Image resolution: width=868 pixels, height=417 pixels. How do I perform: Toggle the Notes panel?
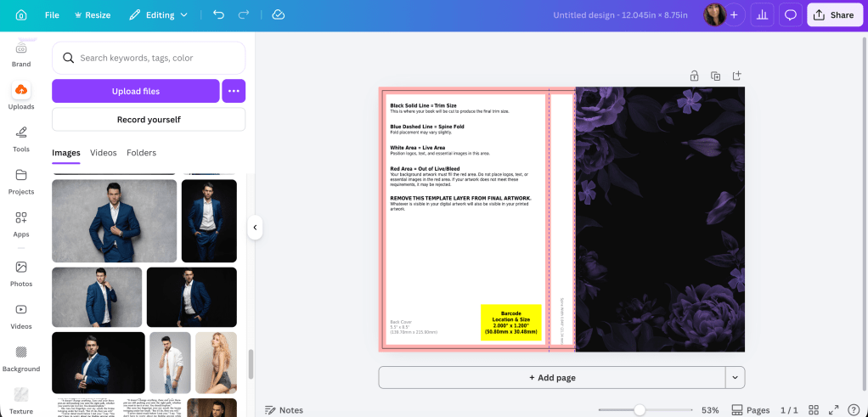click(x=284, y=410)
